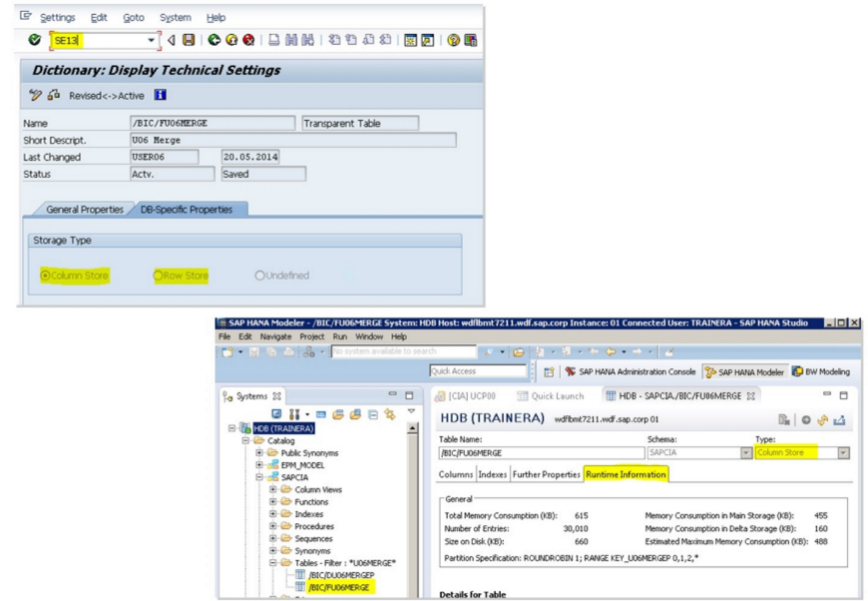Switch to the DB-Specific Properties tab
Image resolution: width=868 pixels, height=601 pixels.
(x=187, y=210)
